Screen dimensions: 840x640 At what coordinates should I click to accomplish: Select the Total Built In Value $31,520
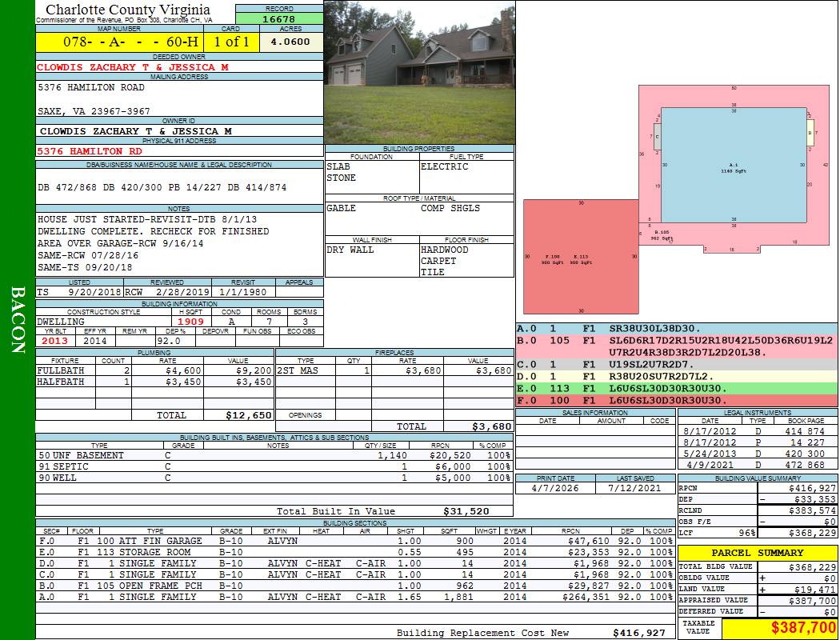[466, 511]
